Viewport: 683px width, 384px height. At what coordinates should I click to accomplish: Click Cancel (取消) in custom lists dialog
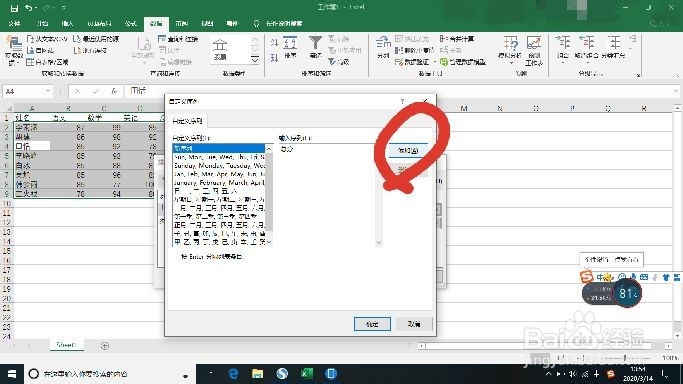coord(414,324)
